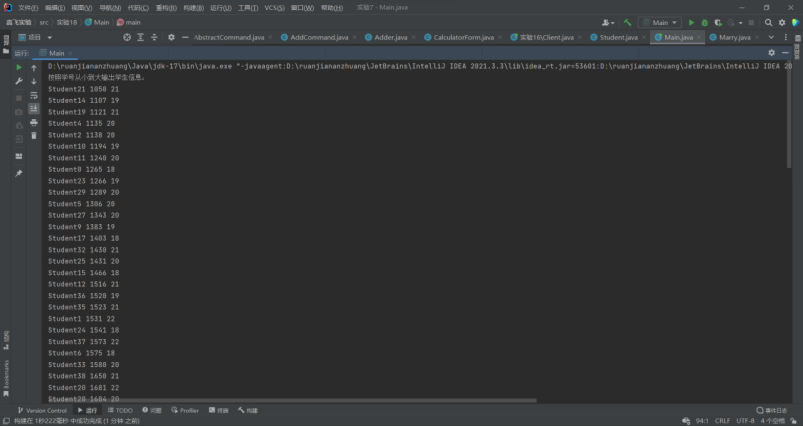Switch to the AddCommand.java tab
Viewport: 803px width, 427px height.
tap(319, 37)
